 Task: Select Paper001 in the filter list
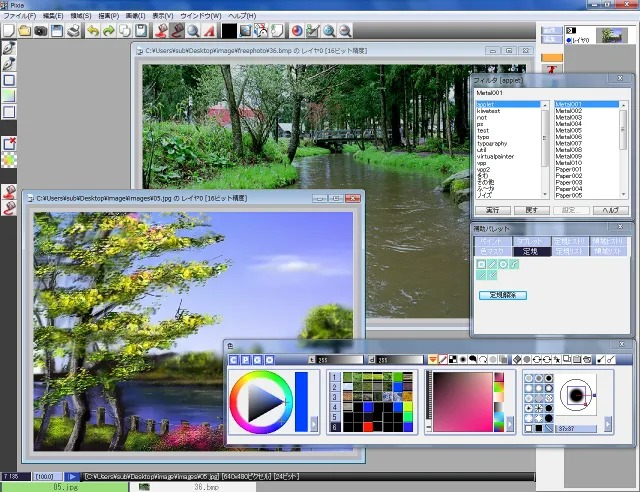click(x=569, y=169)
